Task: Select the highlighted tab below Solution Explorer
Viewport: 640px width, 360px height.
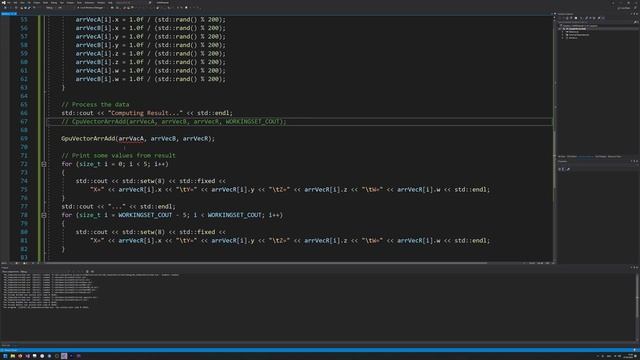Action: (585, 156)
